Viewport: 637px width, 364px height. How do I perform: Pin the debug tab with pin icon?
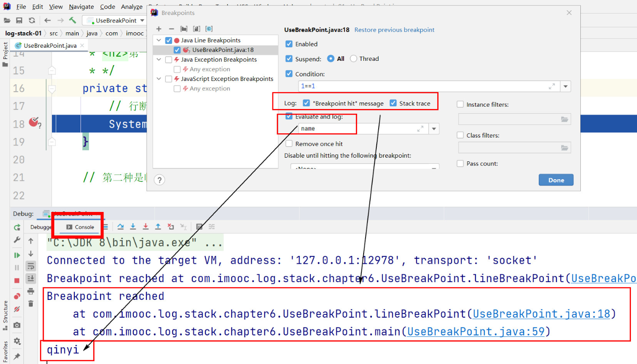click(17, 357)
